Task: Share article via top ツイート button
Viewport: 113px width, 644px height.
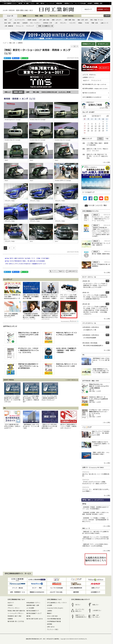Action: click(7, 58)
